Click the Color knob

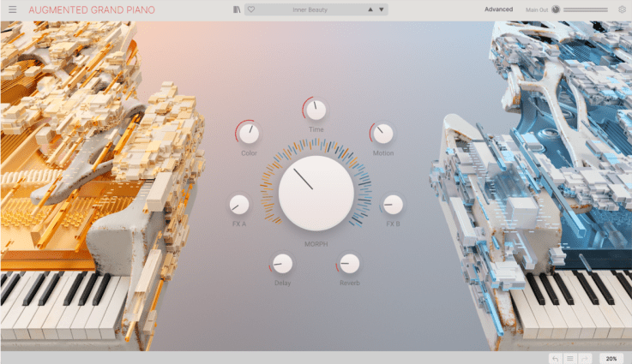click(249, 134)
